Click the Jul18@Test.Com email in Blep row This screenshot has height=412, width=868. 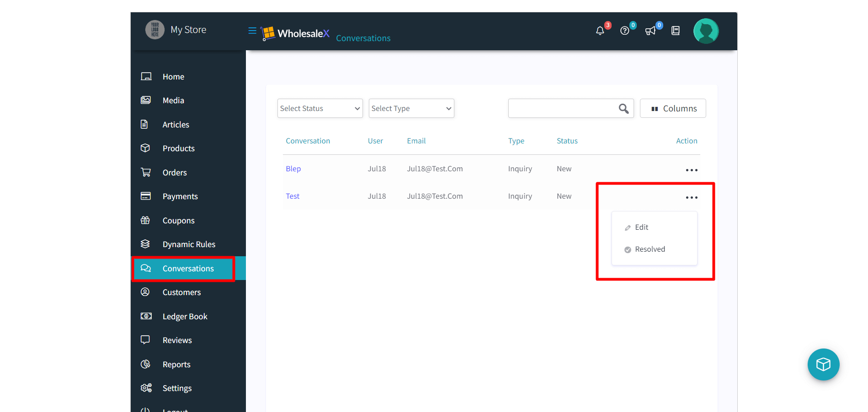[435, 169]
